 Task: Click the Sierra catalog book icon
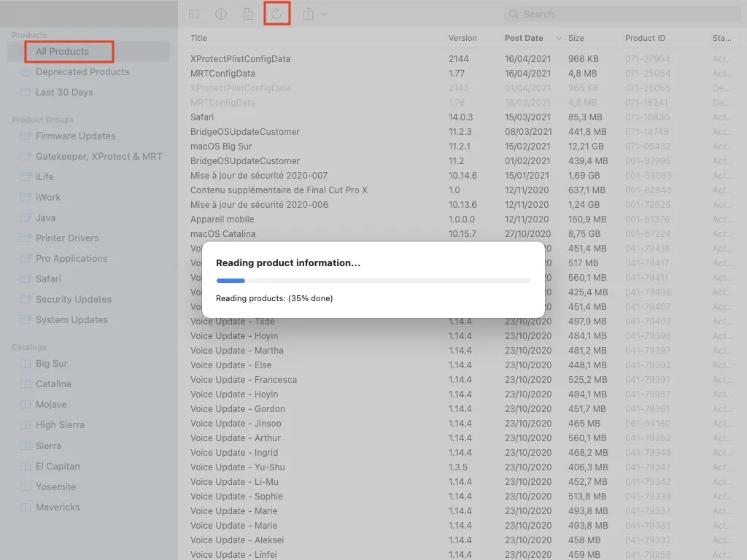[x=26, y=446]
